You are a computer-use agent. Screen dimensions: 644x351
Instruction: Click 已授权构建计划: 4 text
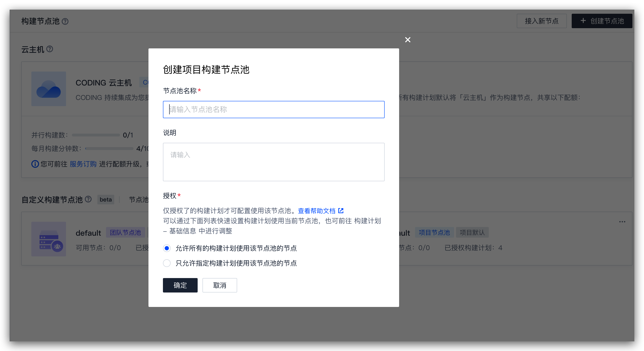pyautogui.click(x=473, y=248)
